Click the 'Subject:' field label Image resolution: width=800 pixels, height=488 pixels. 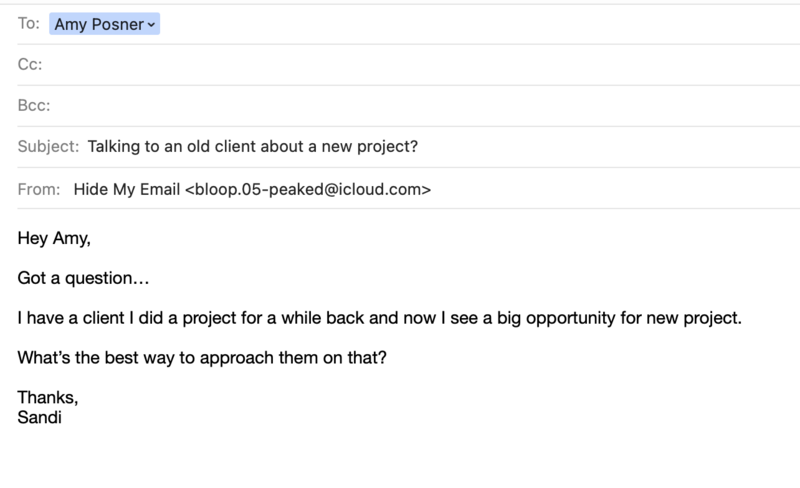[48, 147]
